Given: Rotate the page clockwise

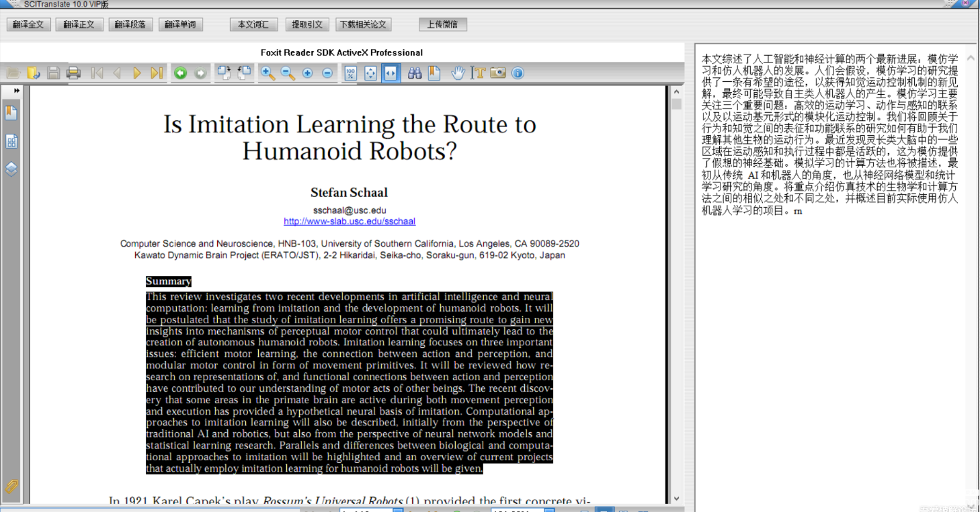Looking at the screenshot, I should (224, 73).
